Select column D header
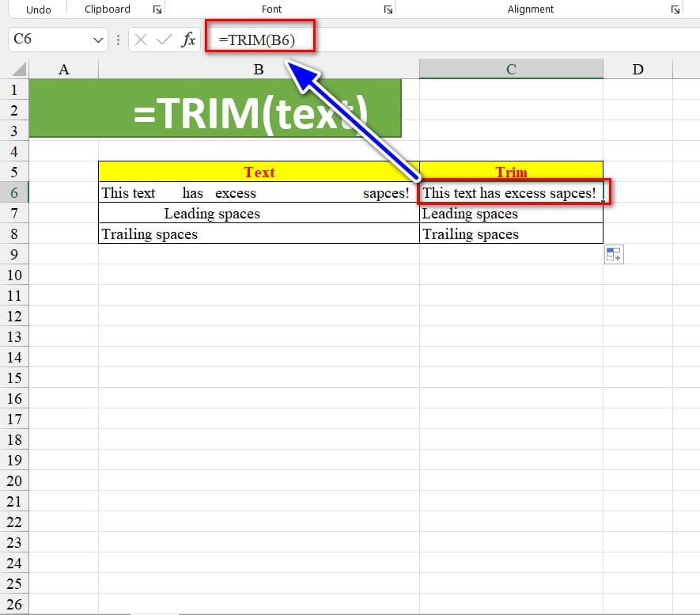The image size is (700, 615). pyautogui.click(x=638, y=70)
